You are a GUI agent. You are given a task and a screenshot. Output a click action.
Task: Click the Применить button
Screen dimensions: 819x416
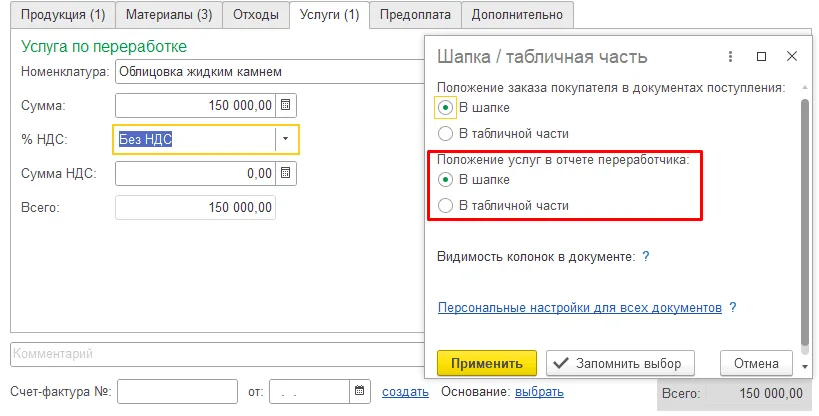[487, 363]
